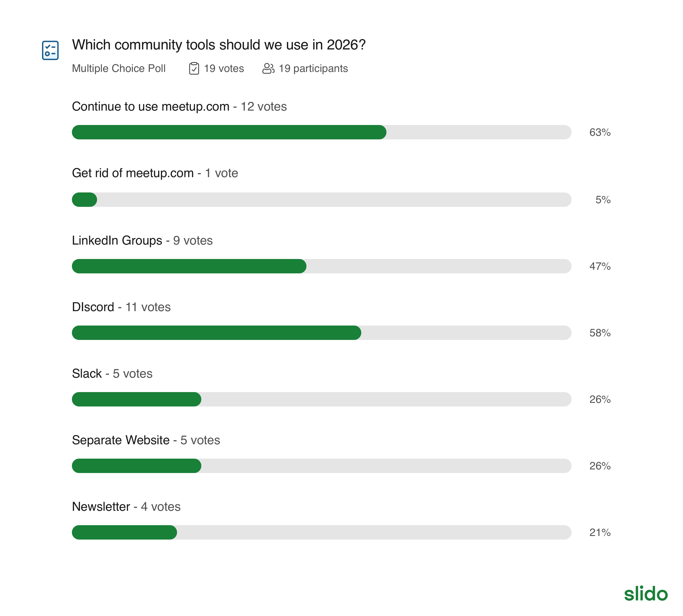Click the 19 participants text
683x616 pixels.
click(313, 68)
